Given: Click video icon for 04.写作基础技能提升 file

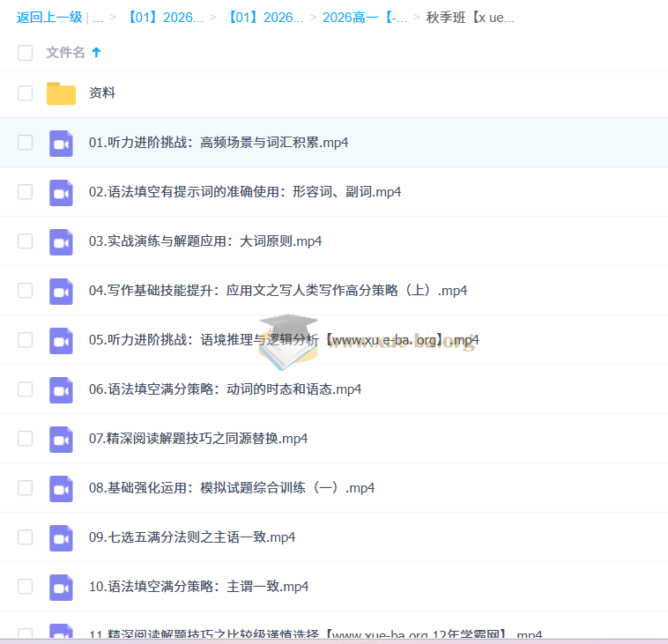Looking at the screenshot, I should [61, 291].
